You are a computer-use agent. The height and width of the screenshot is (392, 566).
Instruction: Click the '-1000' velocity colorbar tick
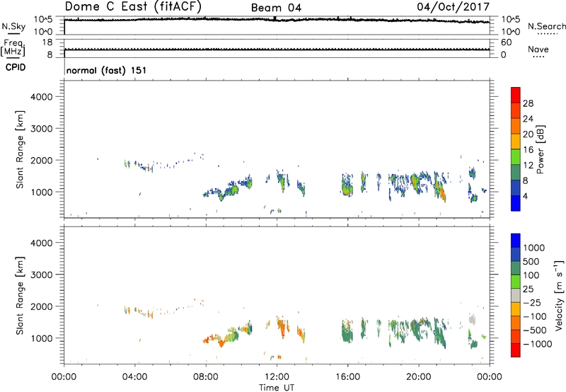(537, 344)
